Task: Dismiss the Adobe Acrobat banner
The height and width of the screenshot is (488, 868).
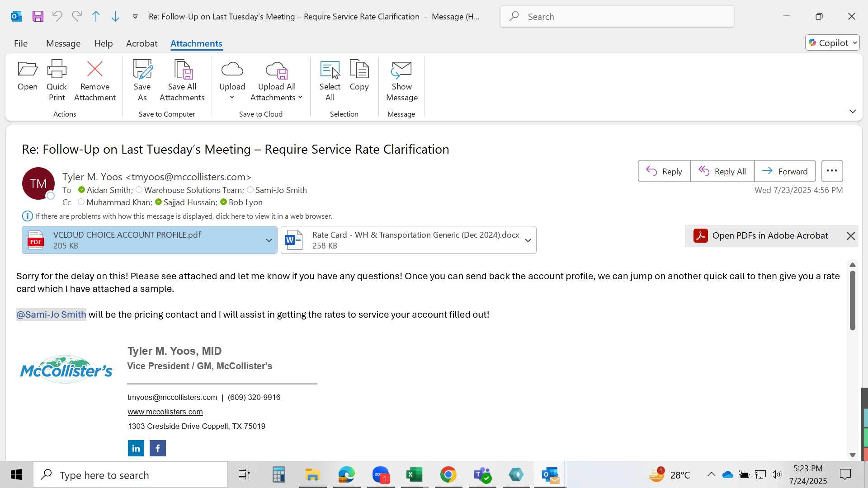Action: (851, 236)
